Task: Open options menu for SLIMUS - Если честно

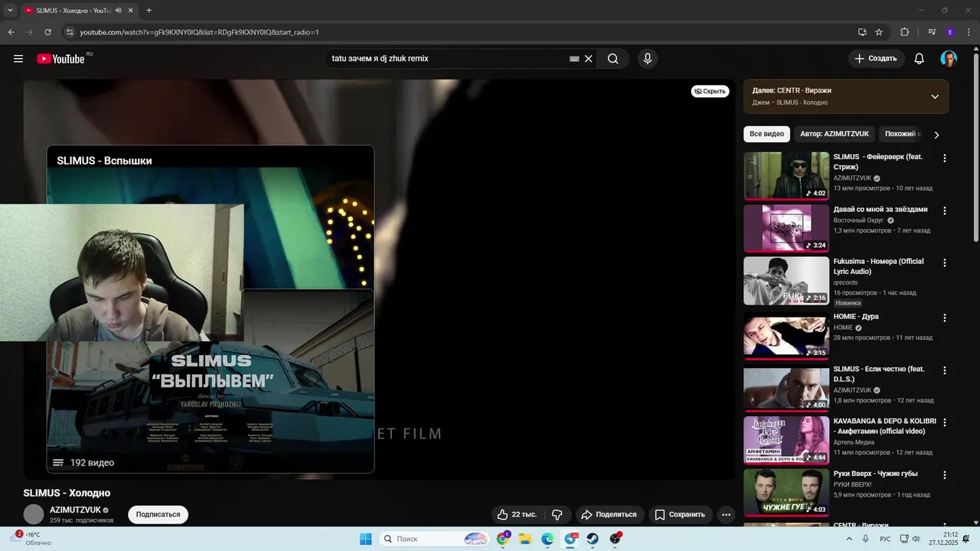Action: [944, 370]
